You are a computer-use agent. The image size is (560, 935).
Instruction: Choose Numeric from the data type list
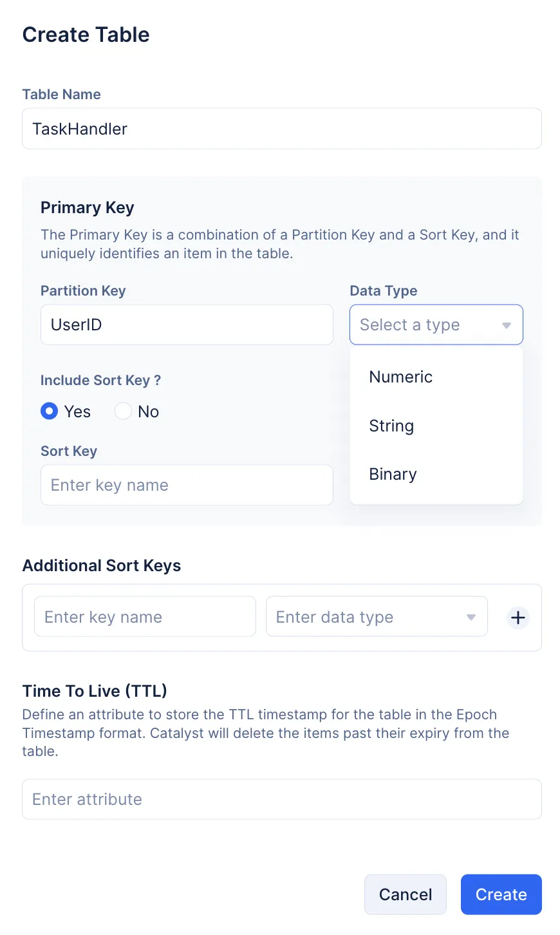pos(400,377)
